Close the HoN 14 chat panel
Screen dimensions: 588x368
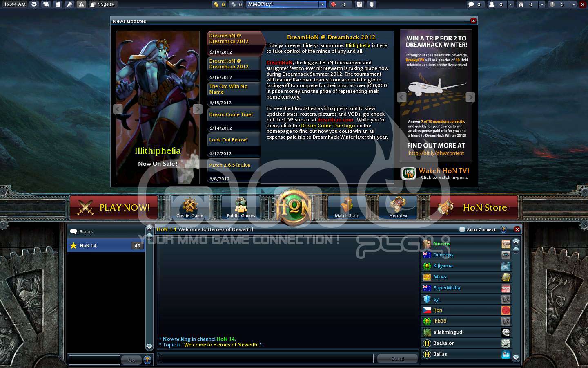(x=517, y=229)
